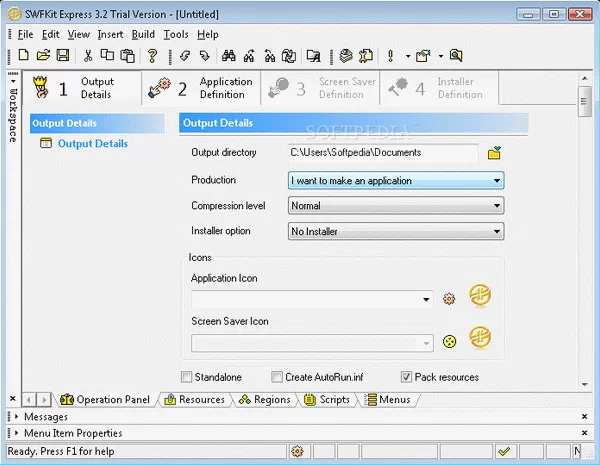Open the View menu
Viewport: 600px width, 465px height.
[x=78, y=34]
